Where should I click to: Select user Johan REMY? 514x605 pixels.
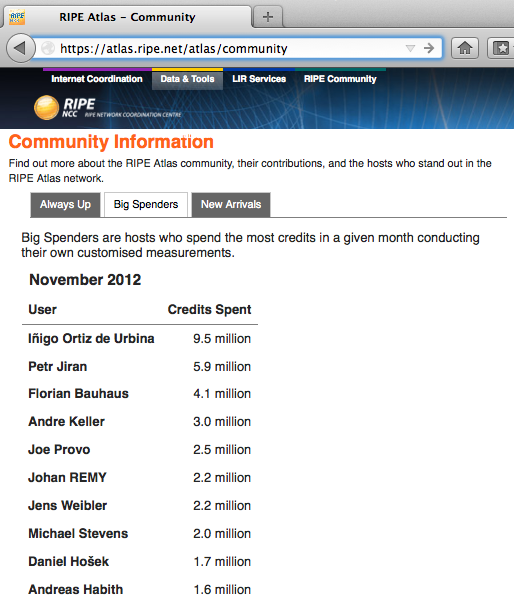tap(67, 477)
